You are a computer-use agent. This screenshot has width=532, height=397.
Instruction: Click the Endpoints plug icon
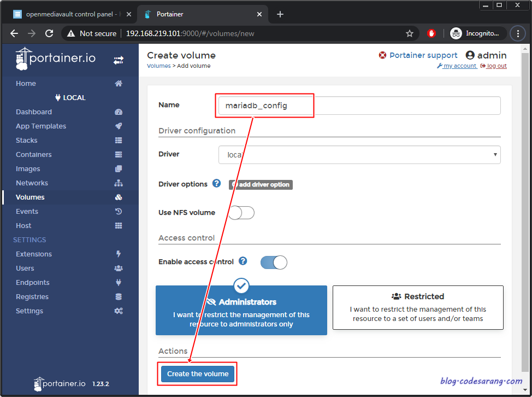pyautogui.click(x=119, y=283)
